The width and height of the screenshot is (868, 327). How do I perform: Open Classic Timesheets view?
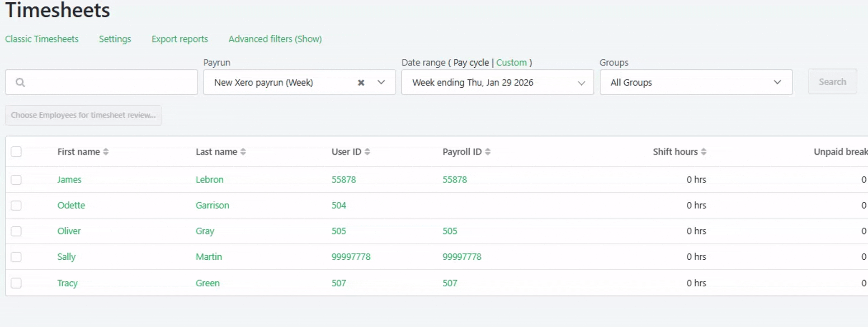tap(42, 39)
